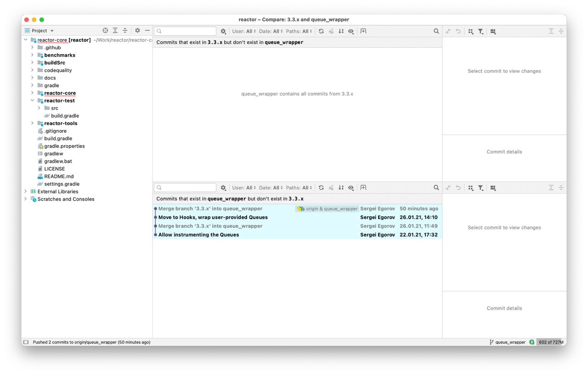Expand External Libraries node
Viewport: 588px width, 374px height.
tap(26, 192)
